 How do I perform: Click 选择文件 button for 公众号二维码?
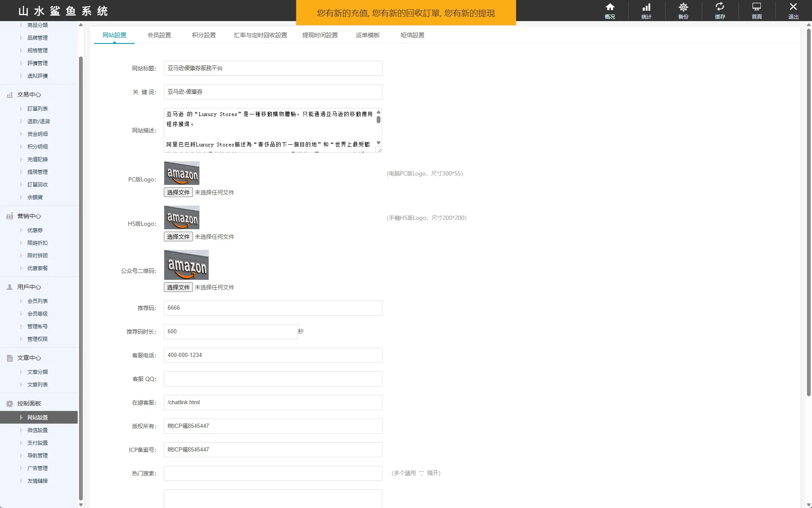point(178,287)
